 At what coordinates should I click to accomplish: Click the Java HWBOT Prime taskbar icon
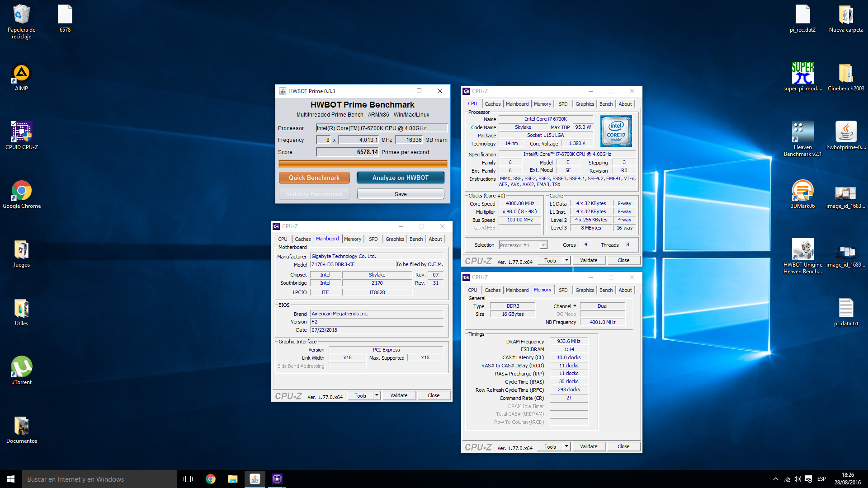click(x=255, y=479)
